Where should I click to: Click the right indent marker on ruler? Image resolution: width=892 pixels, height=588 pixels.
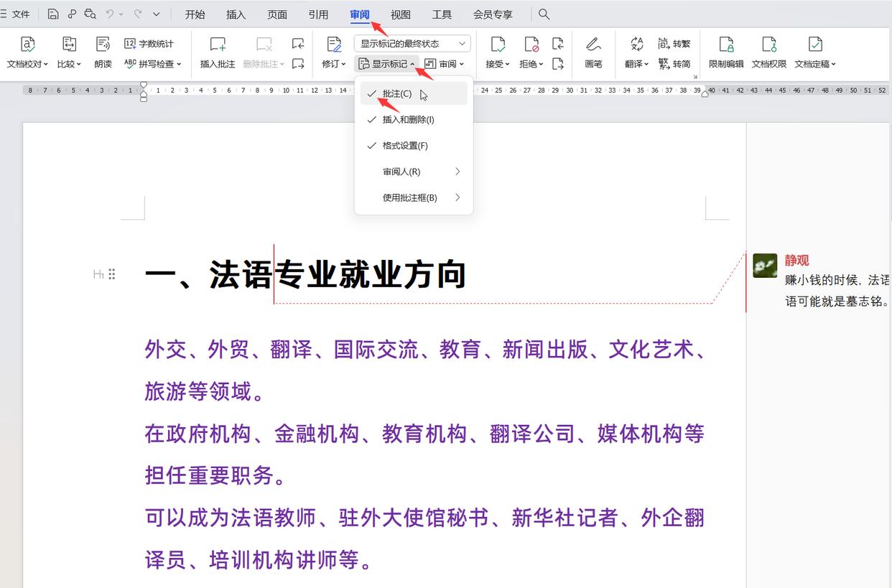[x=705, y=93]
